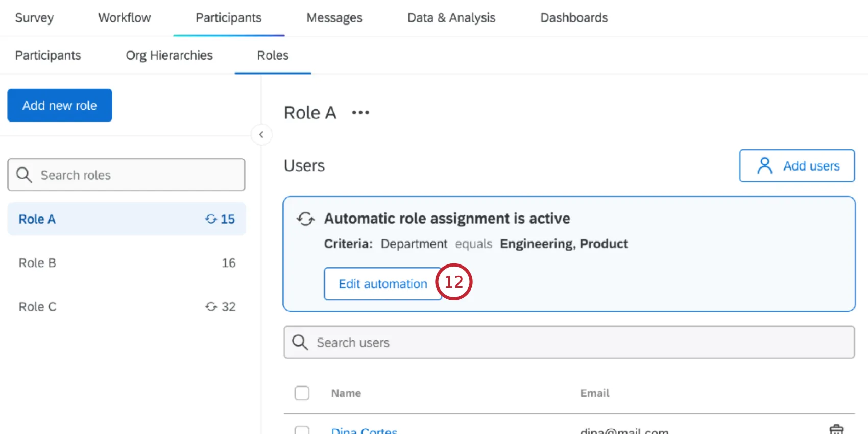
Task: Click the person icon in Add users
Action: point(764,166)
